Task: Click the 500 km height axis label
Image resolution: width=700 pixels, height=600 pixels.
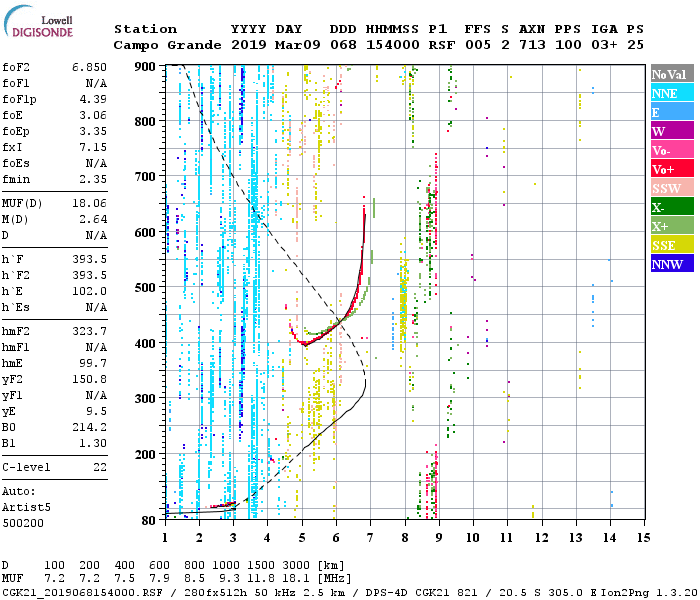Action: click(145, 288)
